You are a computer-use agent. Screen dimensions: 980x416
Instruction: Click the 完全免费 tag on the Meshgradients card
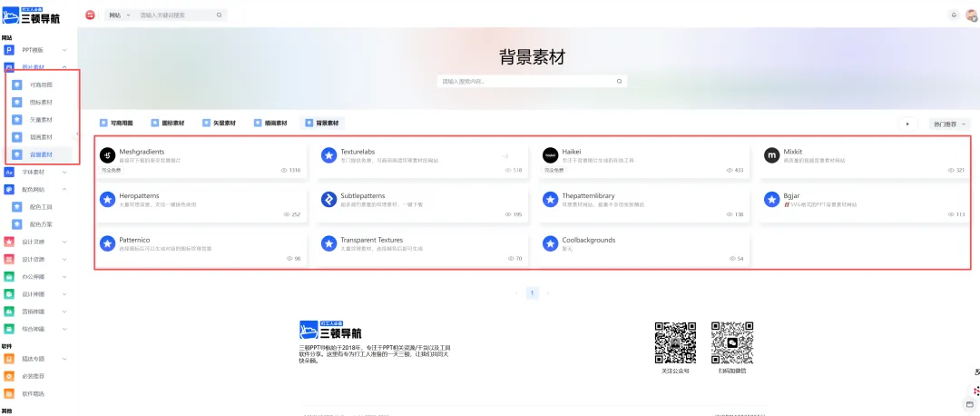(112, 170)
